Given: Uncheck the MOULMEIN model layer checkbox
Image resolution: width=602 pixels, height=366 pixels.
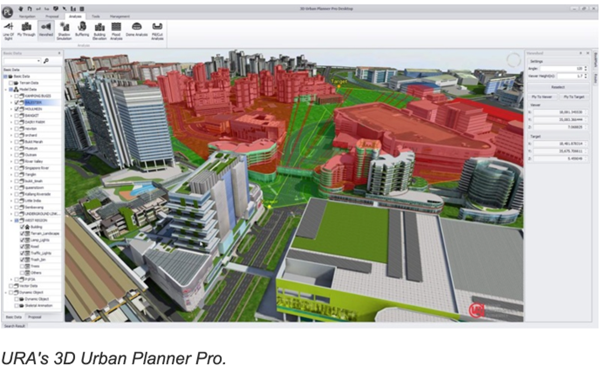Looking at the screenshot, I should [x=17, y=109].
